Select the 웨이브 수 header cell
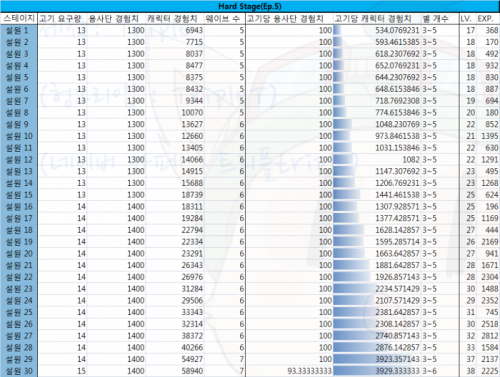The width and height of the screenshot is (500, 377). point(224,18)
